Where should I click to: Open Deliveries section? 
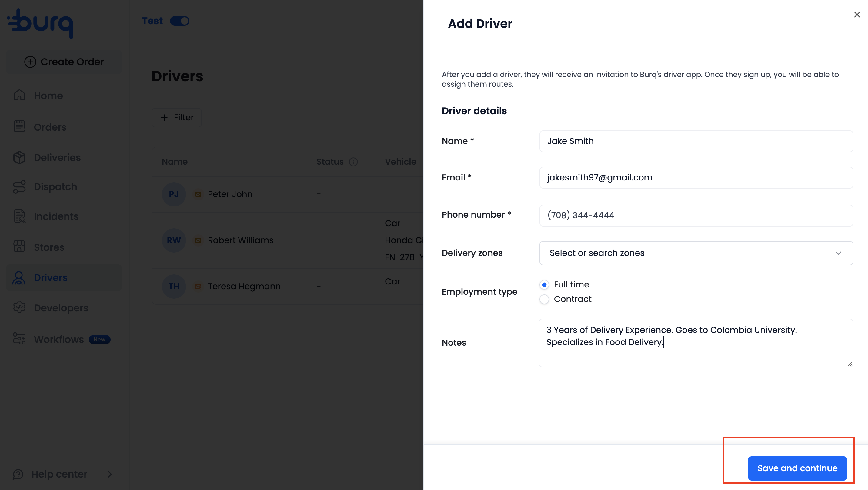click(57, 157)
